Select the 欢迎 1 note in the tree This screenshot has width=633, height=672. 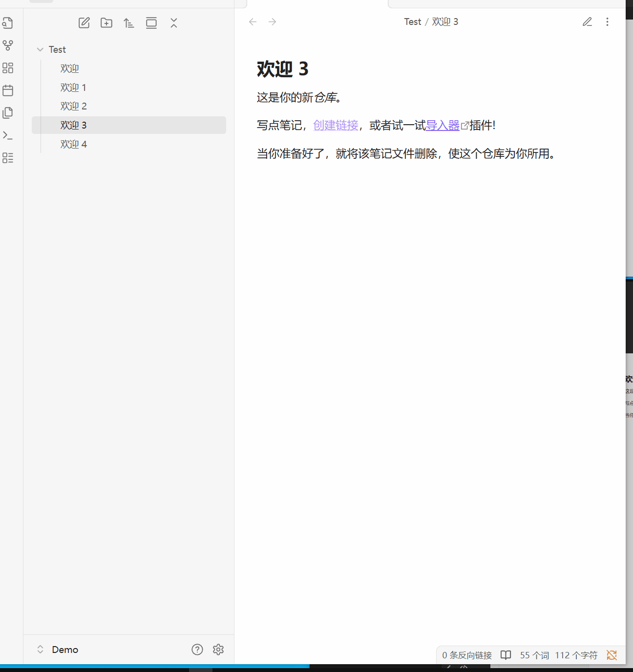click(73, 87)
